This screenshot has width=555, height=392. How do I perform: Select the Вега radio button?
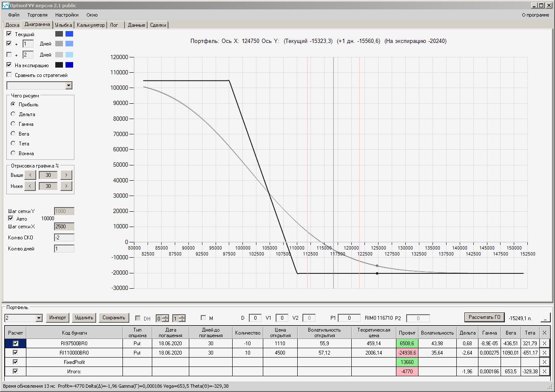(x=13, y=134)
